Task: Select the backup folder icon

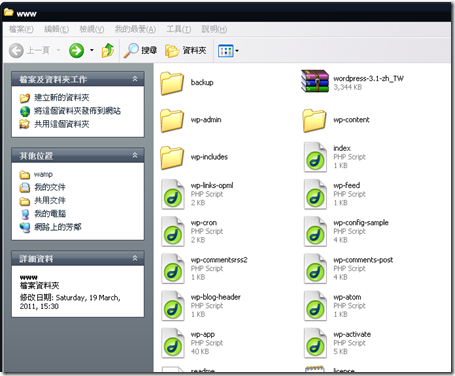Action: pyautogui.click(x=172, y=83)
